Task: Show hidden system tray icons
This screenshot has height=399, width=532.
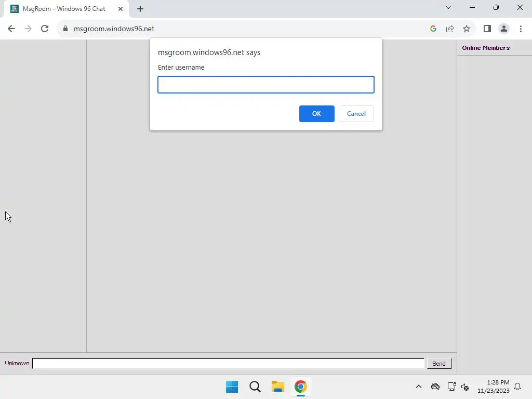Action: click(x=419, y=387)
